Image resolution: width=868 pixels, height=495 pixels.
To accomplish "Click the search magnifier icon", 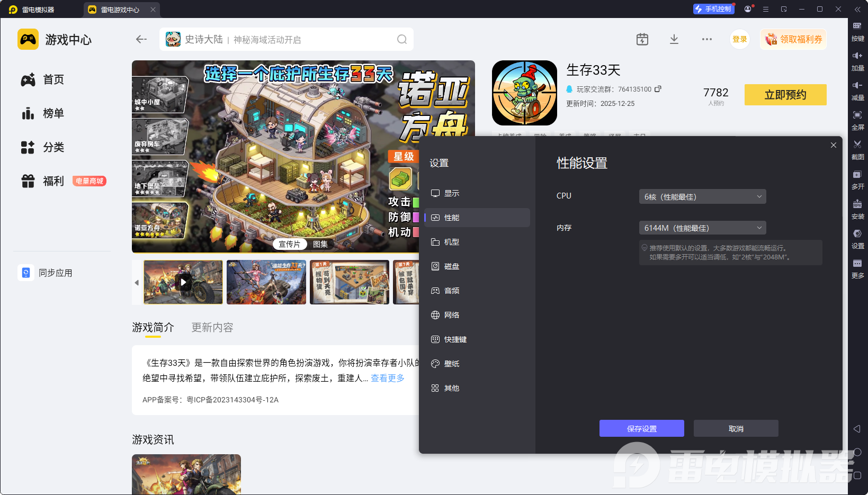I will point(402,39).
